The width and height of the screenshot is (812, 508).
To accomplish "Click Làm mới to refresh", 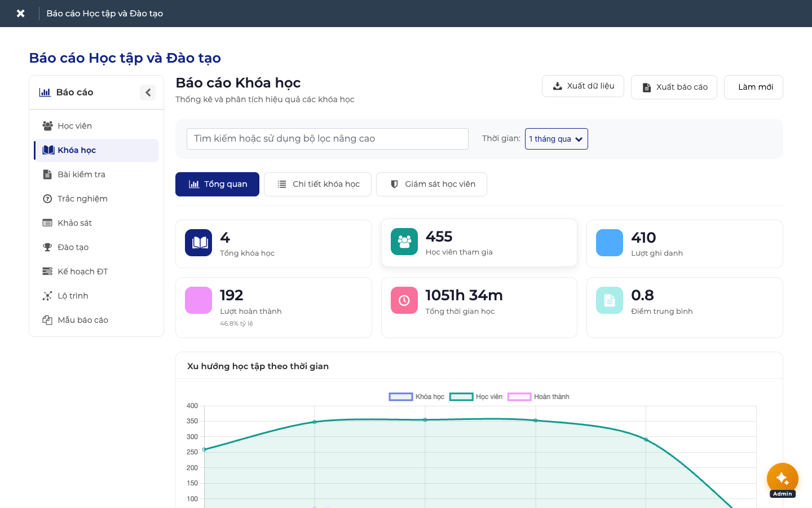I will [753, 87].
